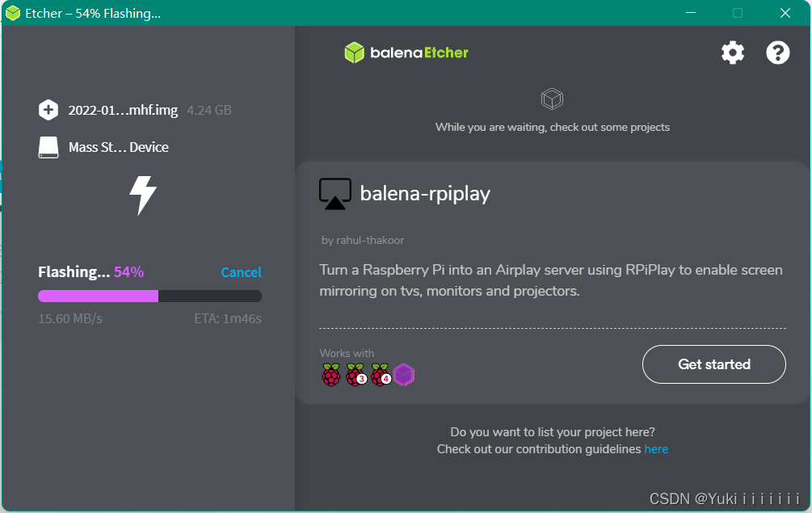This screenshot has width=812, height=513.
Task: Close the Etcher window
Action: pyautogui.click(x=785, y=13)
